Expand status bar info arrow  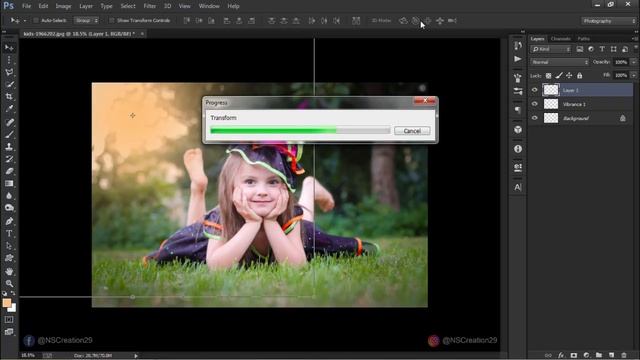[x=136, y=356]
